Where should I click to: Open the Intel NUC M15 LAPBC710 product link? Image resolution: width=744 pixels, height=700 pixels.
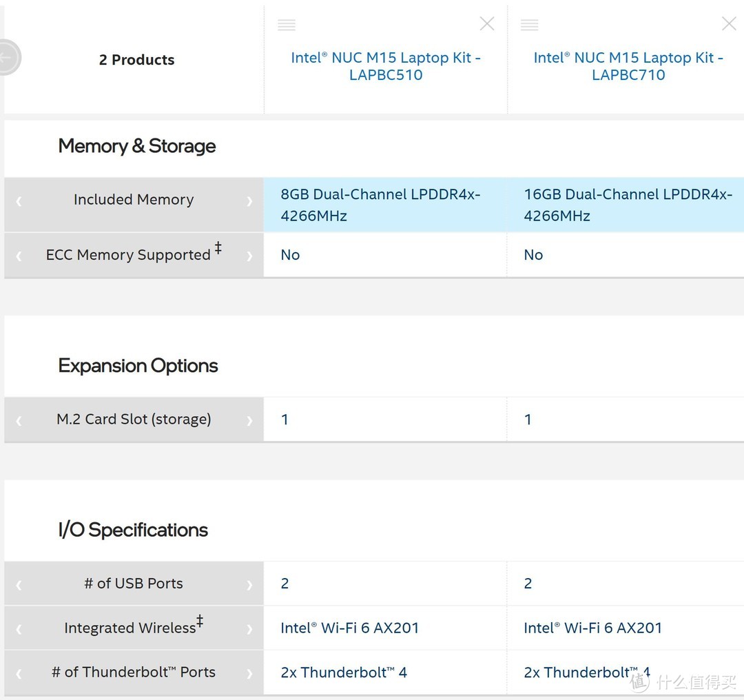[628, 66]
